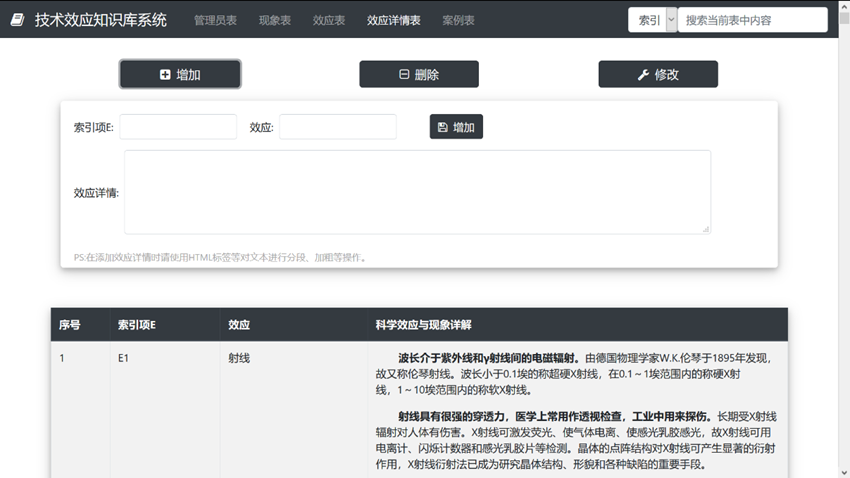Click the book logo icon in header
Viewport: 850px width, 478px height.
pyautogui.click(x=17, y=20)
